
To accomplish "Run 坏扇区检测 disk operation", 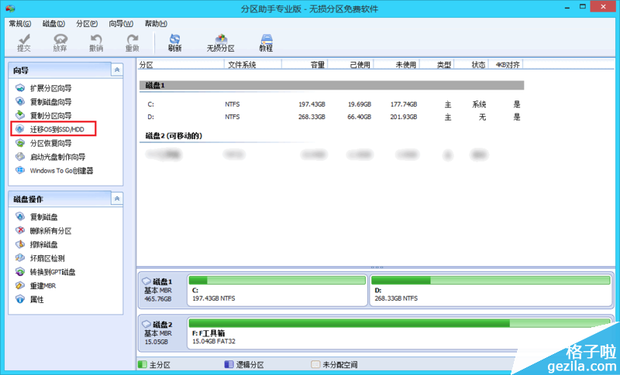I will (40, 258).
